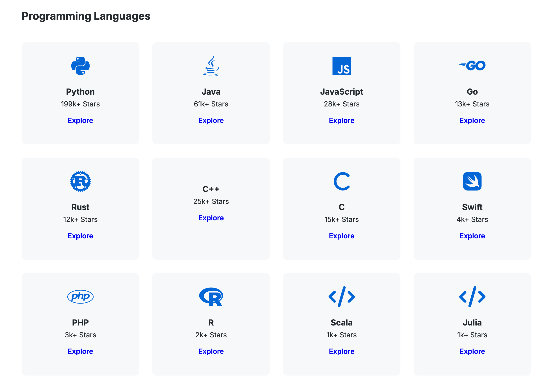
Task: Click the R language logo icon
Action: (211, 297)
